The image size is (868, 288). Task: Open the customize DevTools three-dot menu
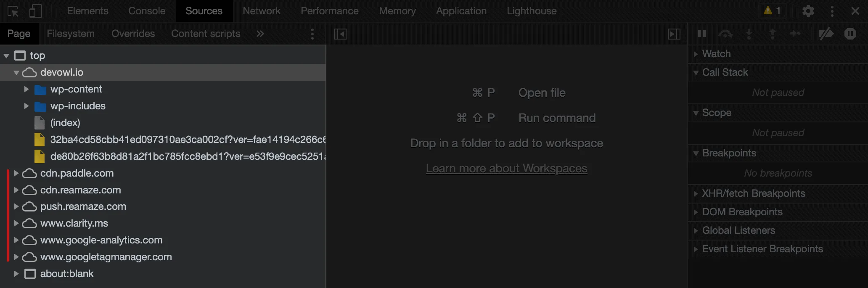[x=832, y=11]
